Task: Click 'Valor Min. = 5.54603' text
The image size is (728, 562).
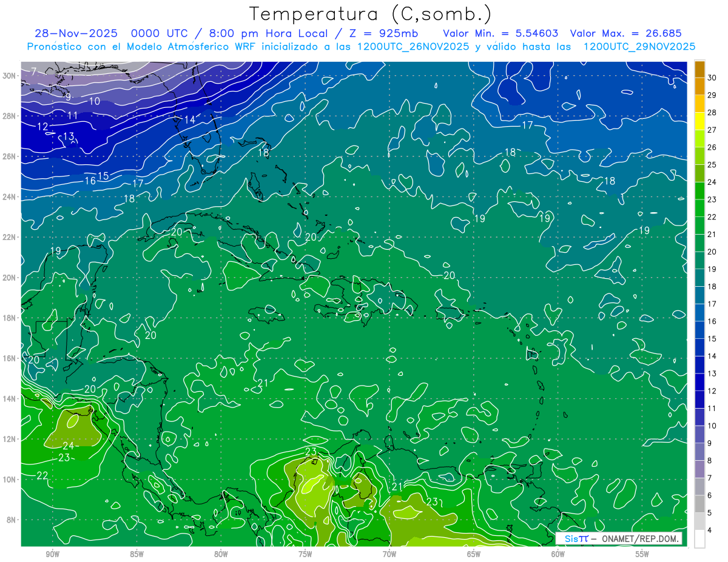Action: point(501,33)
